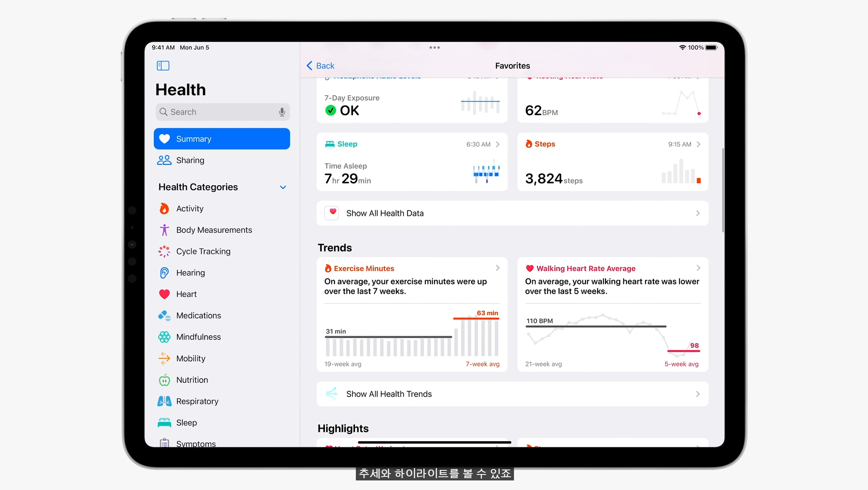Click the magnifier icon in Search field
Screen dimensions: 868x490
(x=164, y=112)
